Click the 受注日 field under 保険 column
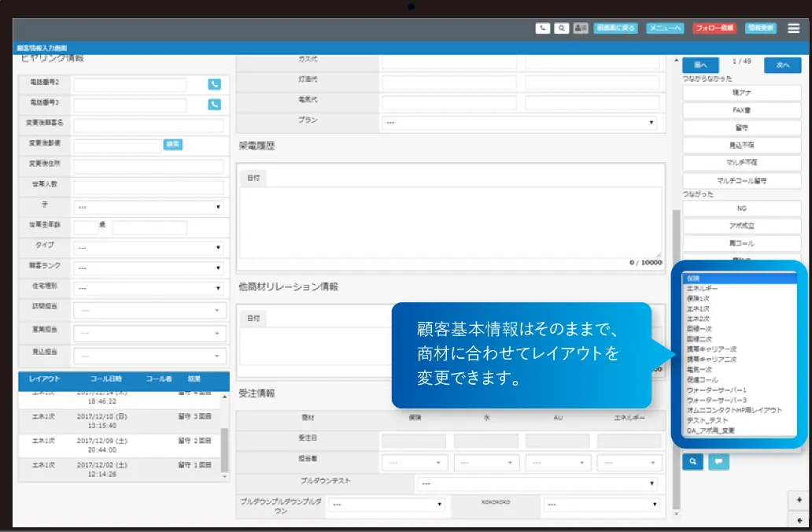Viewport: 812px width, 532px height. click(414, 441)
